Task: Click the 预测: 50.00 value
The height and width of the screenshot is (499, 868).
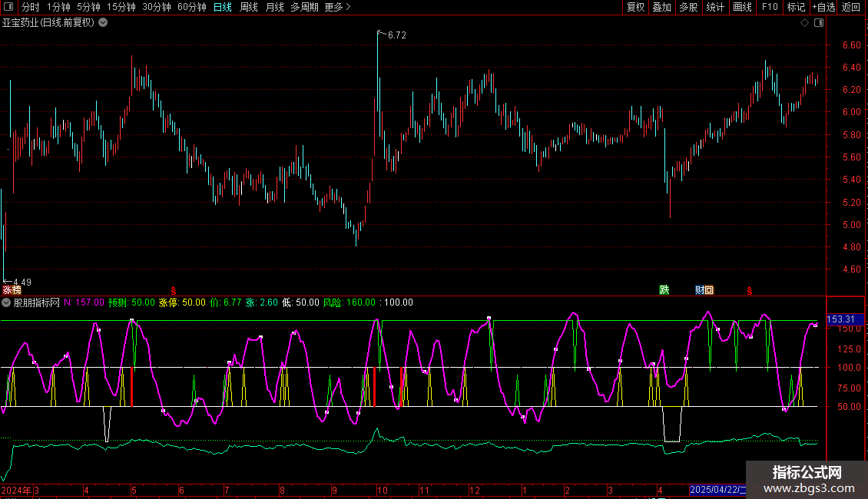Action: (132, 302)
